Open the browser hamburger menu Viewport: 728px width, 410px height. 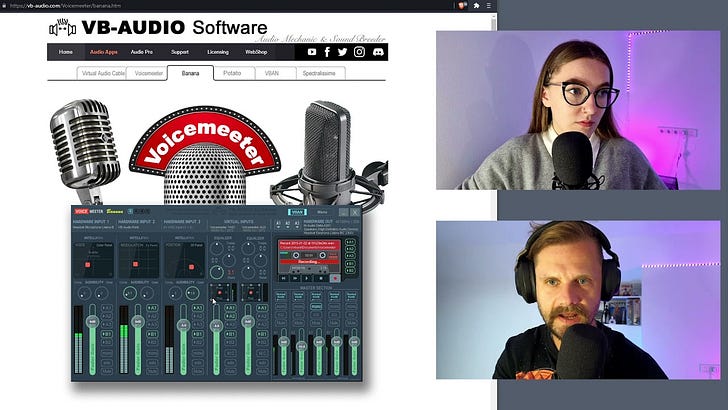click(488, 6)
